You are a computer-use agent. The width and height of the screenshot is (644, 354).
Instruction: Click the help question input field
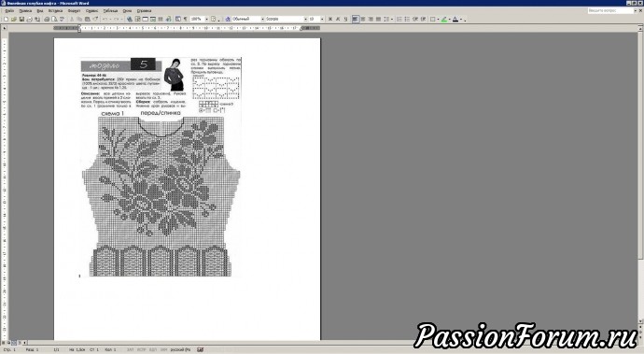(610, 10)
